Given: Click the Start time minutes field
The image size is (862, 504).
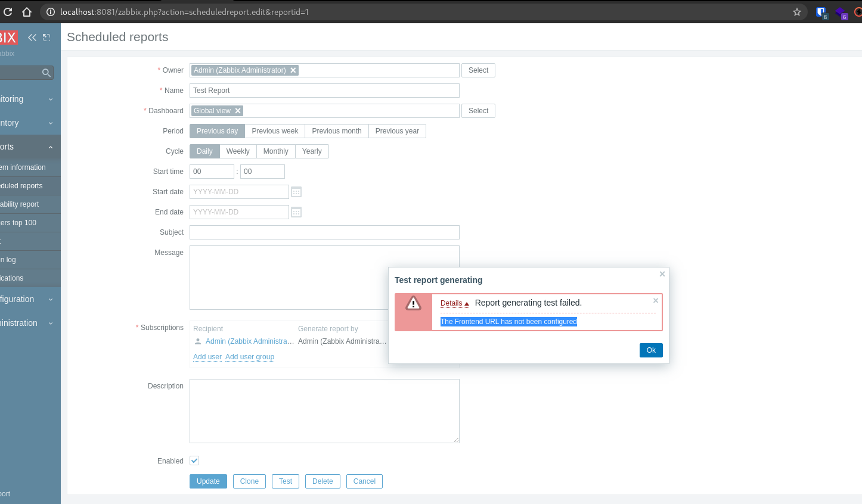Looking at the screenshot, I should 262,172.
